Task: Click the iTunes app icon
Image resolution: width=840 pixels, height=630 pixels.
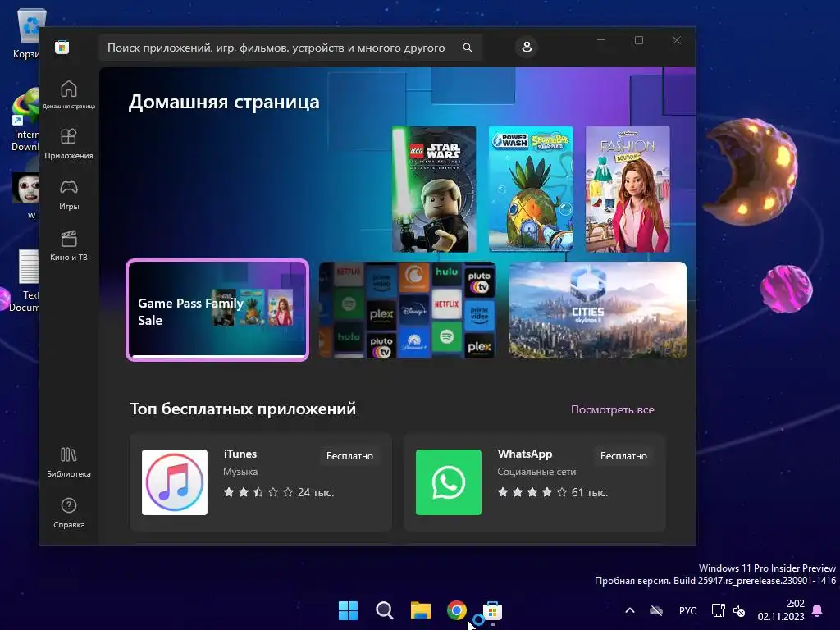Action: point(175,482)
